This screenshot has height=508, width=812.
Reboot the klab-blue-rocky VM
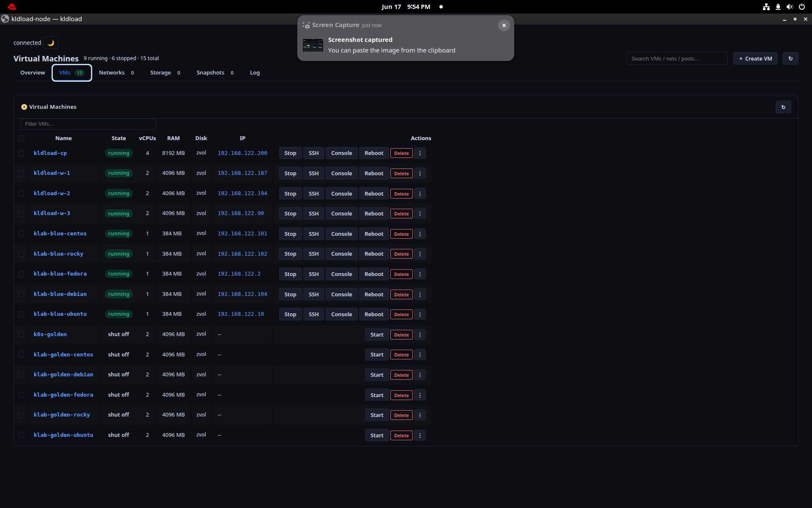(x=374, y=254)
